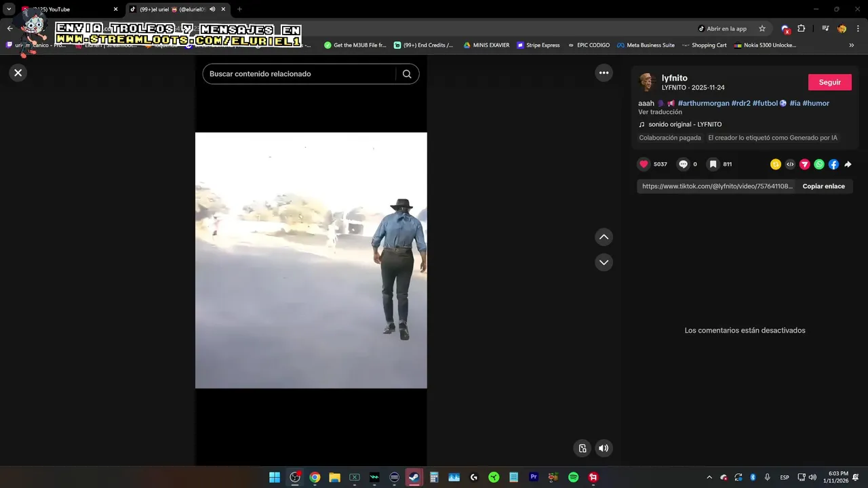Image resolution: width=868 pixels, height=488 pixels.
Task: Open the #rdr2 hashtag
Action: point(741,103)
